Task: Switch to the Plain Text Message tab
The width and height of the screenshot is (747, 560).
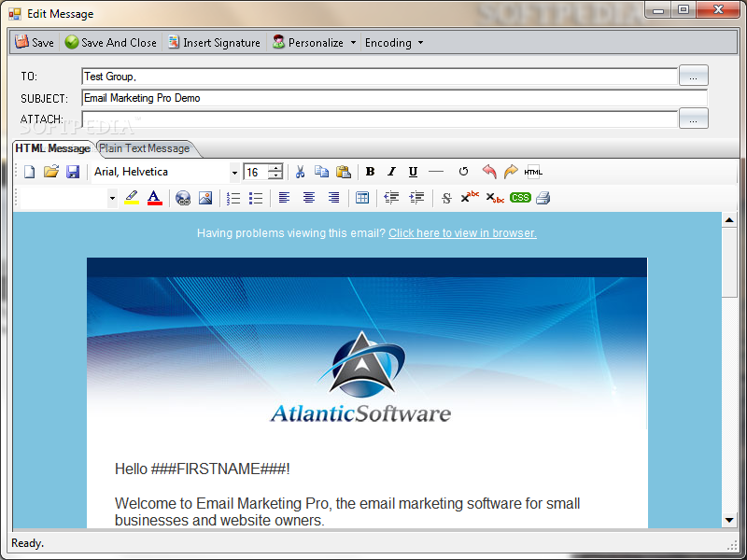Action: click(x=145, y=148)
